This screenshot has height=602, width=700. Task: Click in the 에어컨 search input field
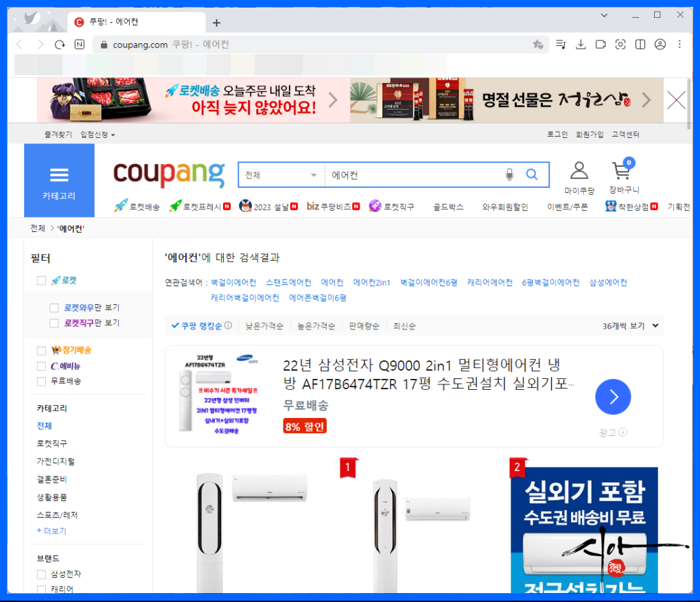click(x=413, y=175)
